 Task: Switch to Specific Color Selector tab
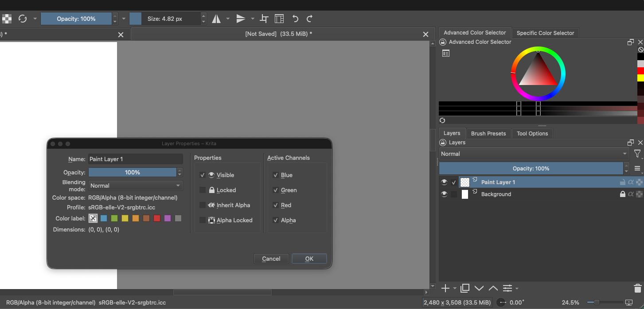[545, 33]
